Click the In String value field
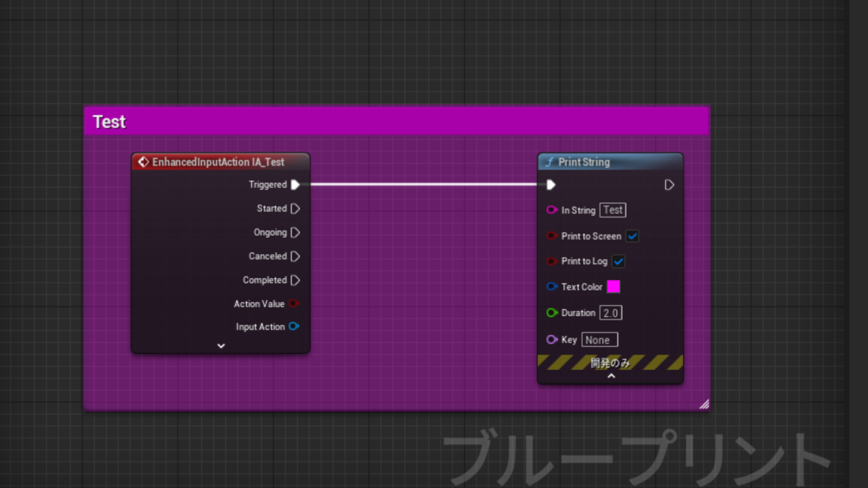868x488 pixels. tap(612, 210)
